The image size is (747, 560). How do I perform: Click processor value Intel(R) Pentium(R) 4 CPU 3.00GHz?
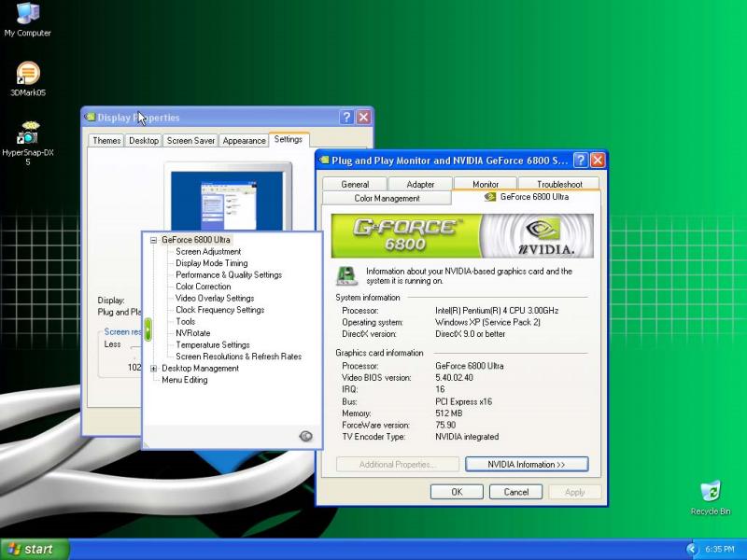(x=497, y=311)
